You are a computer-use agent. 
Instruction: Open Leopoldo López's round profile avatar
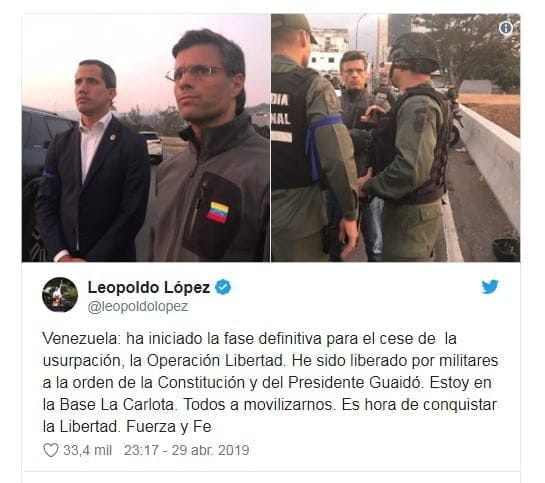point(60,295)
